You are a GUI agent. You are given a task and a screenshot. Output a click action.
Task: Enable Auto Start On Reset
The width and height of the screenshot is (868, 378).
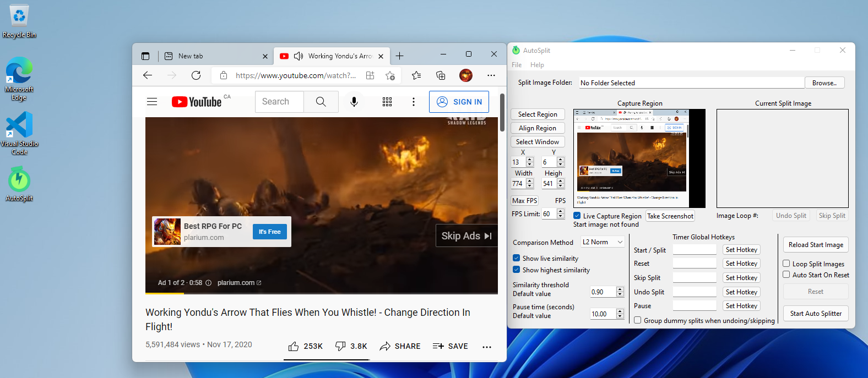[x=786, y=275]
